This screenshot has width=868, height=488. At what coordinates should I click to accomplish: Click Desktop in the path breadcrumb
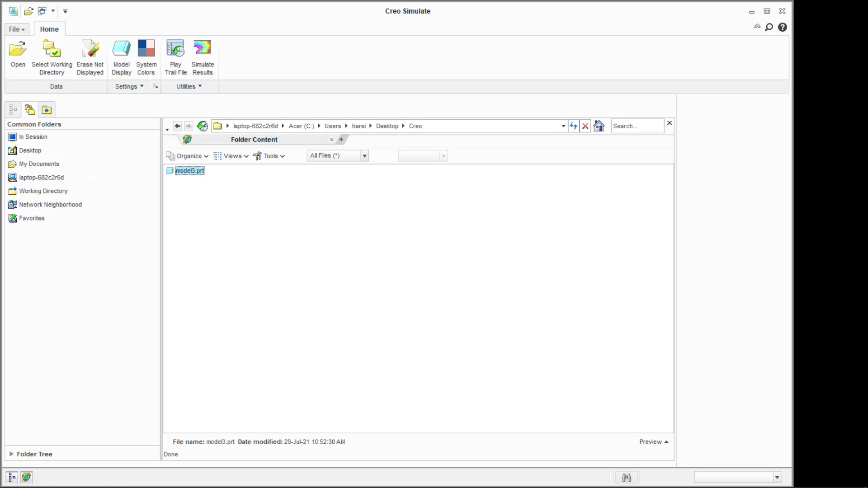387,126
